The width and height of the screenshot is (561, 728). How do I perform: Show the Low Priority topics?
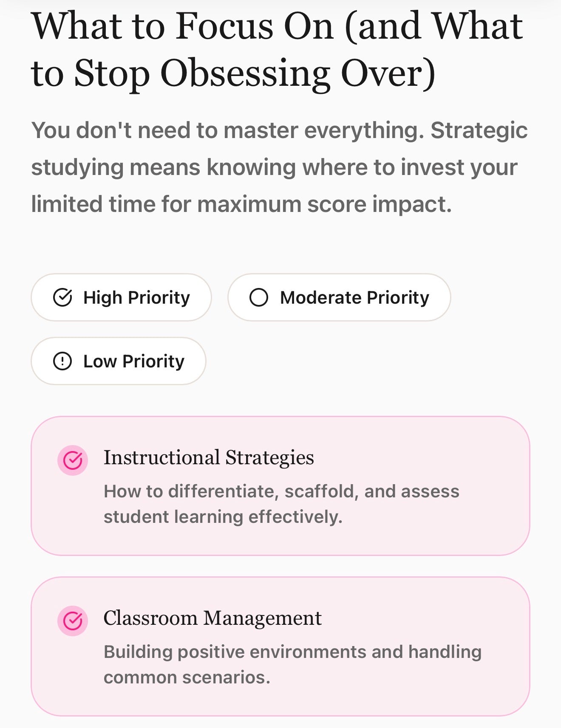(x=118, y=361)
